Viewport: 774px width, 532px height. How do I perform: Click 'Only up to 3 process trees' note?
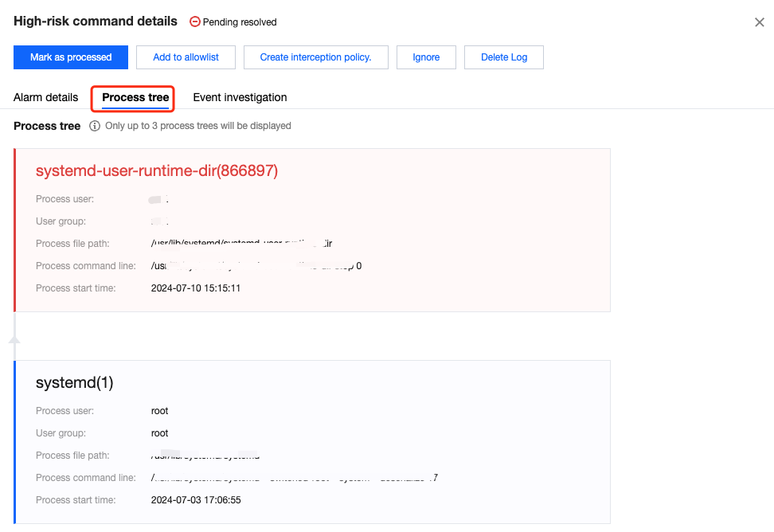pyautogui.click(x=198, y=126)
